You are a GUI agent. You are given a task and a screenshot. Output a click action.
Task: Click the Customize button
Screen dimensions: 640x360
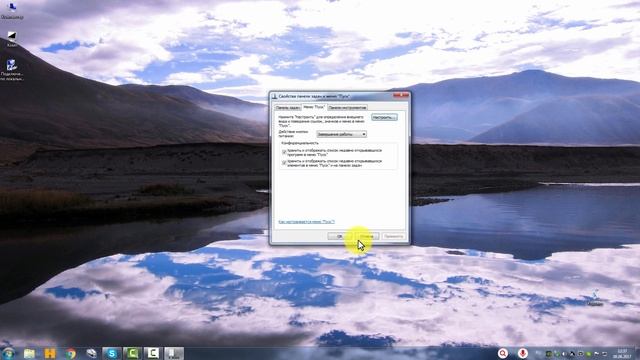pos(384,118)
